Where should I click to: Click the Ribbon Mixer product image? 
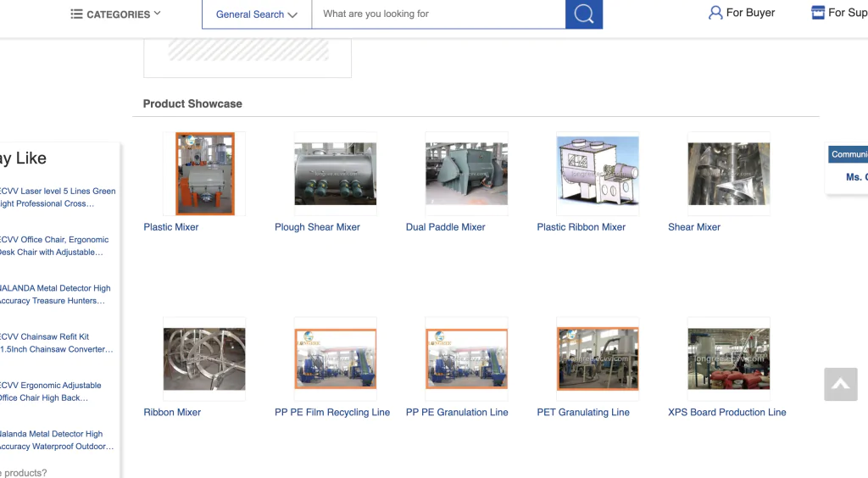tap(204, 358)
